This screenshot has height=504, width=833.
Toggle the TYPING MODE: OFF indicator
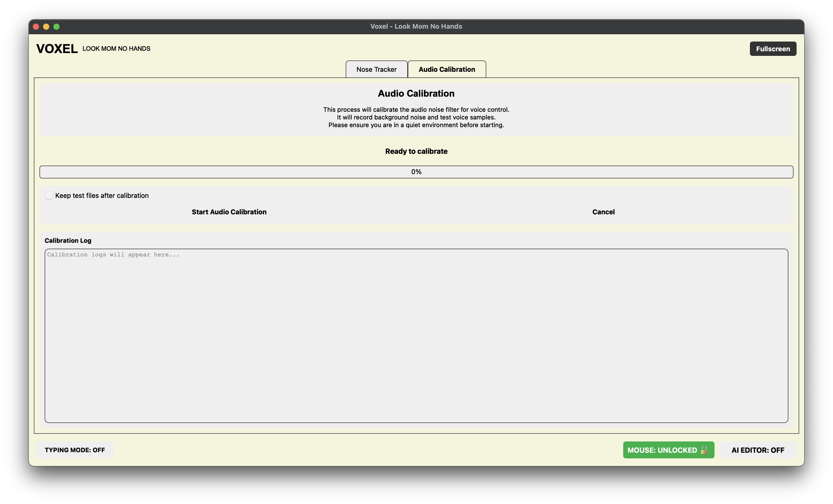pyautogui.click(x=75, y=450)
